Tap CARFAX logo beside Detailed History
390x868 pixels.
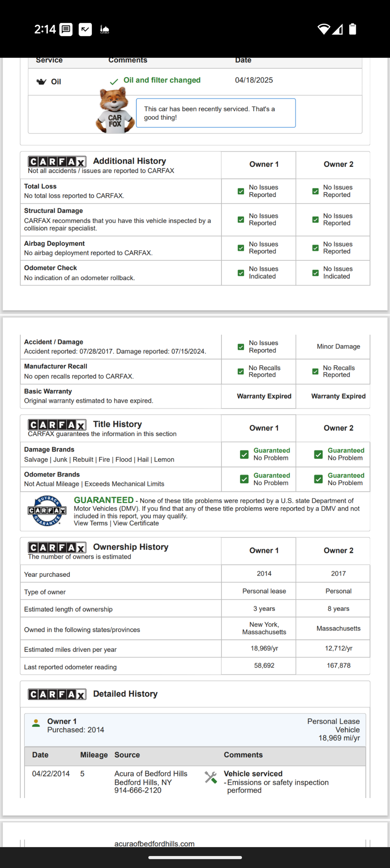click(x=57, y=694)
